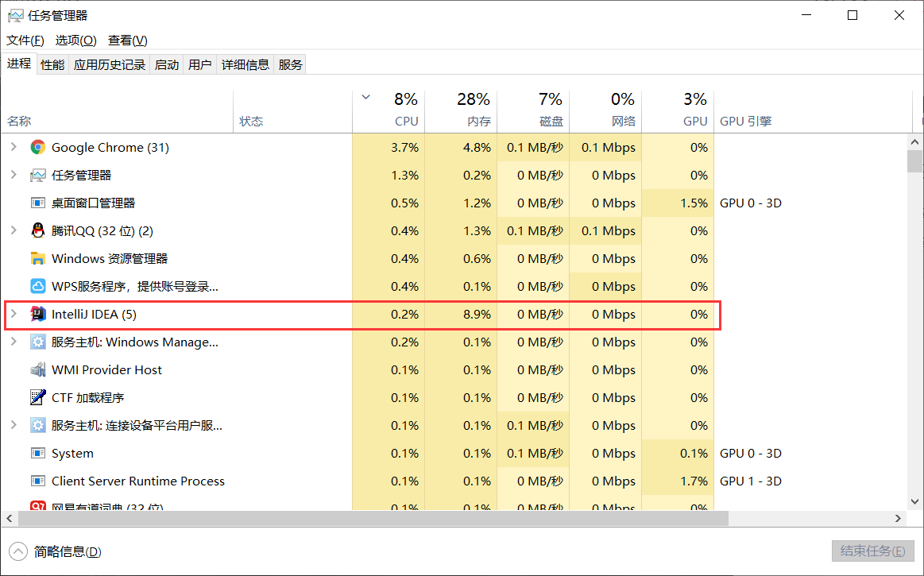Screen dimensions: 924x576
Task: Sort by the 7% 磁盘 column header
Action: coord(533,112)
